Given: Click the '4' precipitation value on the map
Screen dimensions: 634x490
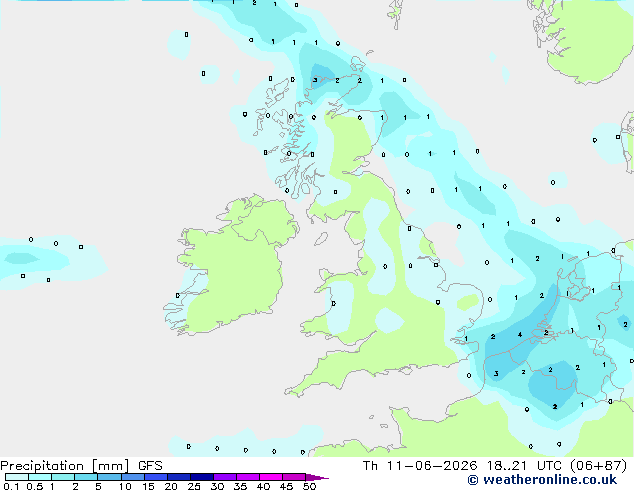Looking at the screenshot, I should (x=520, y=335).
